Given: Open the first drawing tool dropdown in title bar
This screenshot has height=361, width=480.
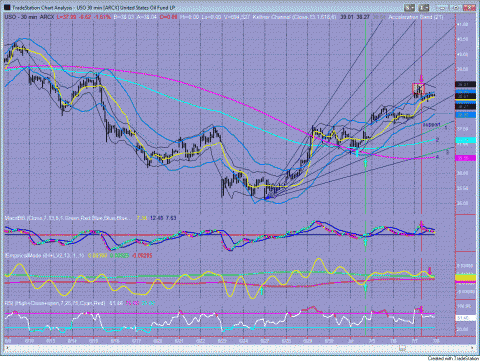Looking at the screenshot, I should point(410,7).
